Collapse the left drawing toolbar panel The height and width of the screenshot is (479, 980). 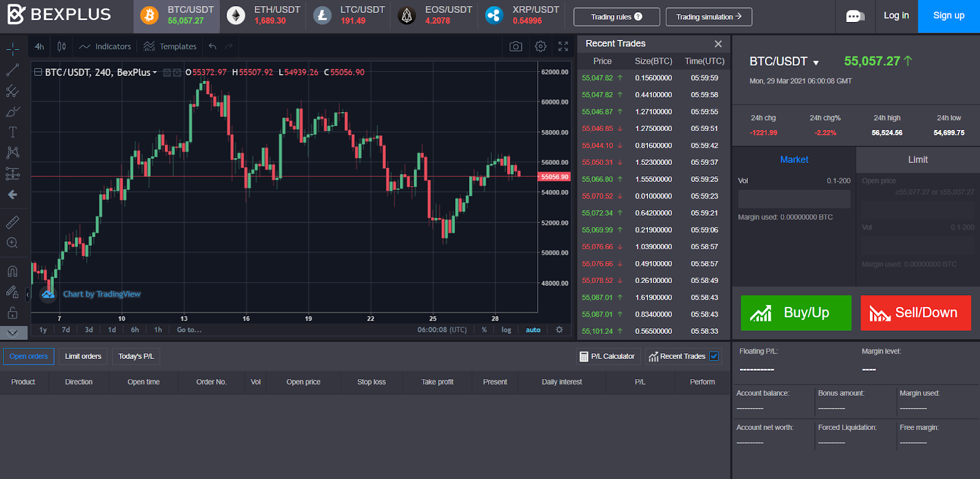pyautogui.click(x=28, y=295)
